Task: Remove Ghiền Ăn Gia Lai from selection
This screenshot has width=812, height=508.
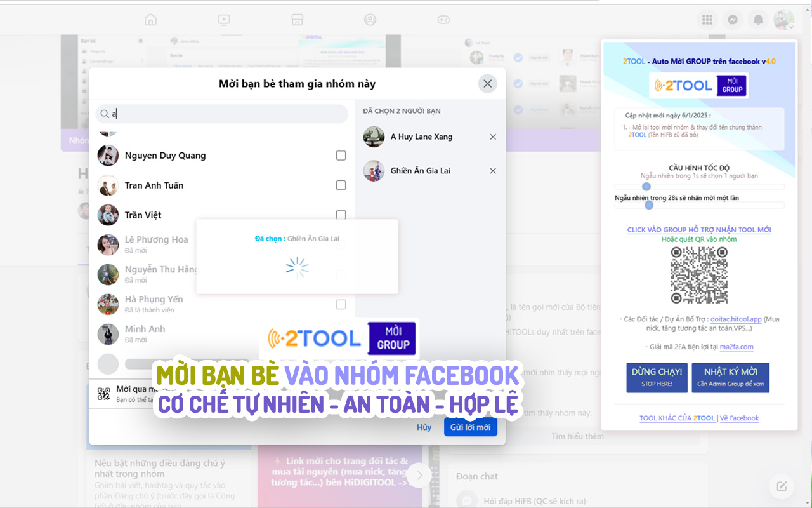Action: click(493, 170)
